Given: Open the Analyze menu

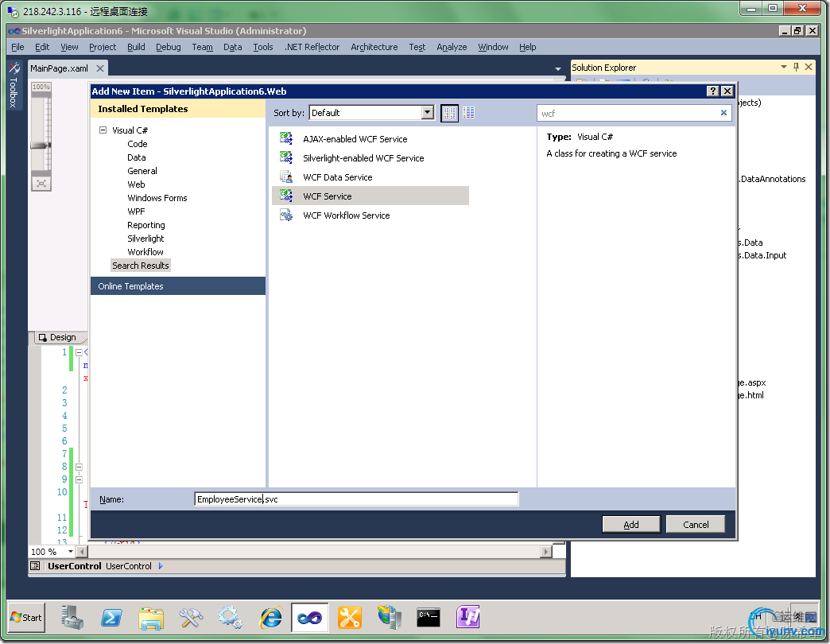Looking at the screenshot, I should click(x=452, y=47).
